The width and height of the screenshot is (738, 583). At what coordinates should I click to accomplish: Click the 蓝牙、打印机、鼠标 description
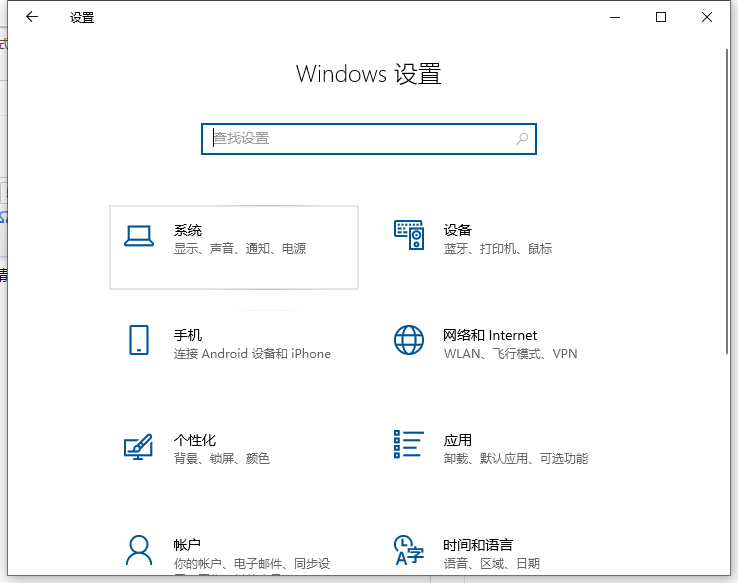coord(497,248)
